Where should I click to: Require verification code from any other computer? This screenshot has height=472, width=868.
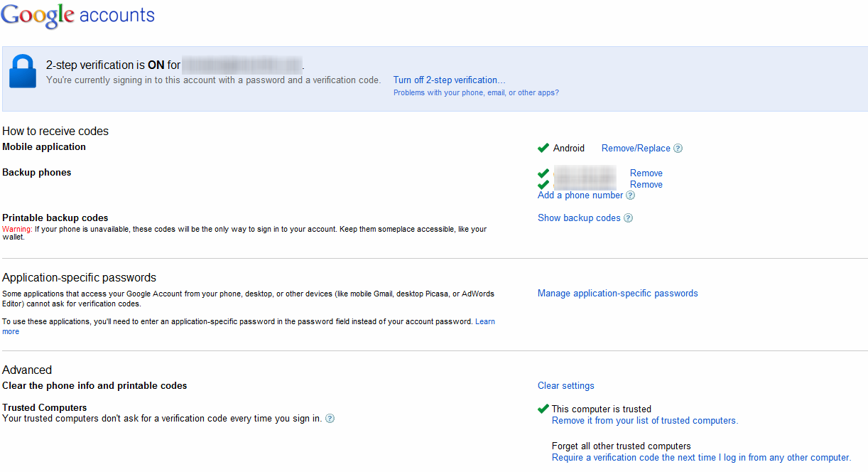(x=700, y=458)
